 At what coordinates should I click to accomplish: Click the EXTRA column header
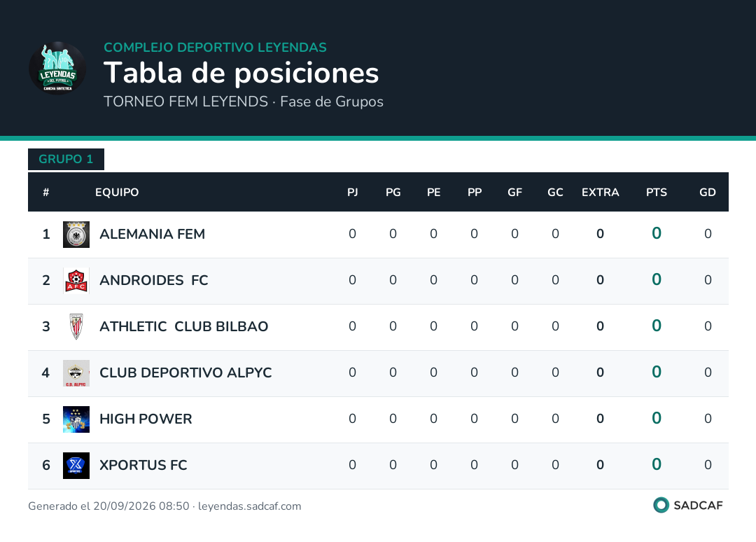pos(601,193)
